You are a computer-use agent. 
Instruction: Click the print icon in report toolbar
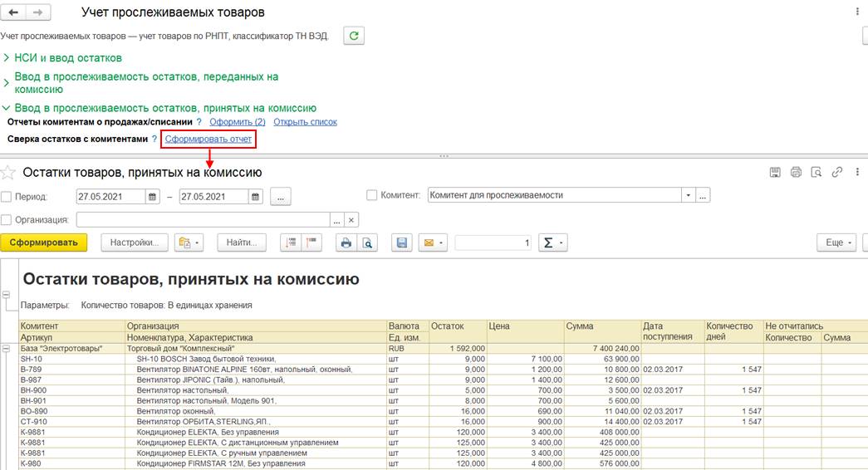pos(346,242)
